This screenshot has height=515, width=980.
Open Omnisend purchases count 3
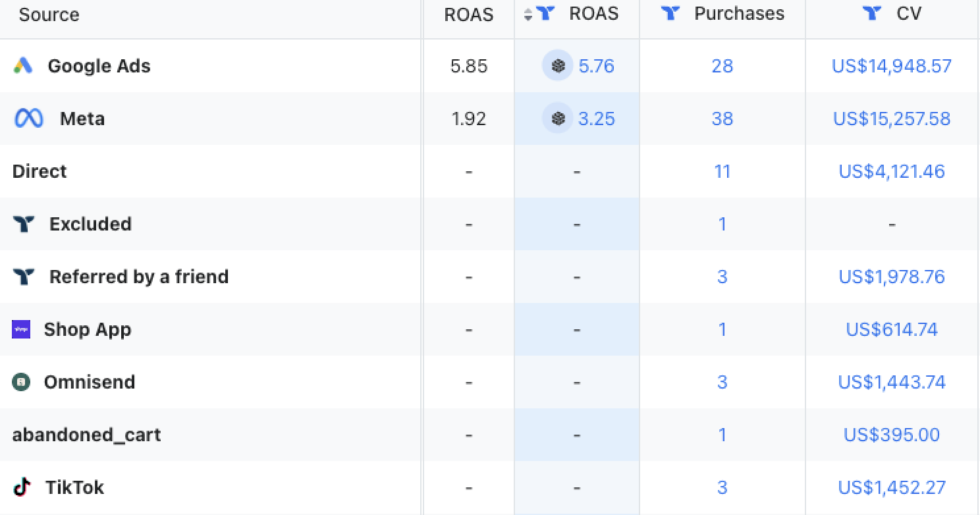[722, 382]
